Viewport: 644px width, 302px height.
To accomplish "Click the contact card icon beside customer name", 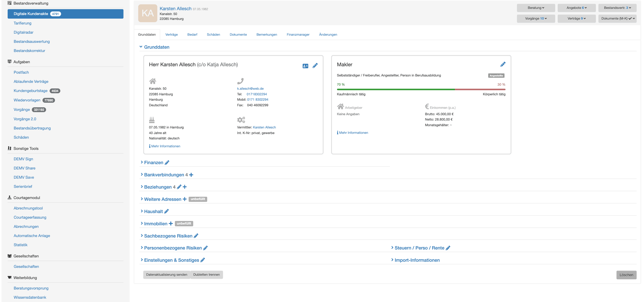I will coord(305,66).
